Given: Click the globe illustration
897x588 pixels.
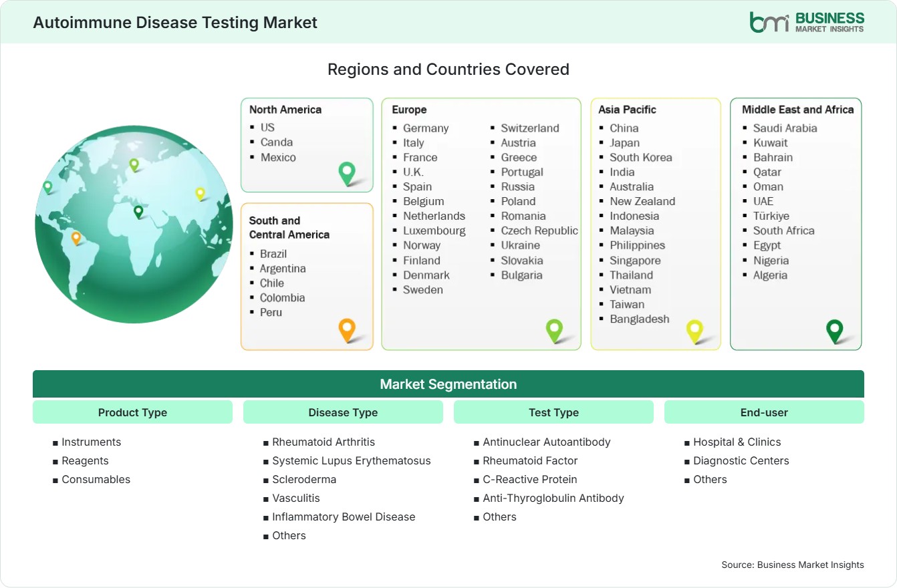Looking at the screenshot, I should click(x=134, y=225).
